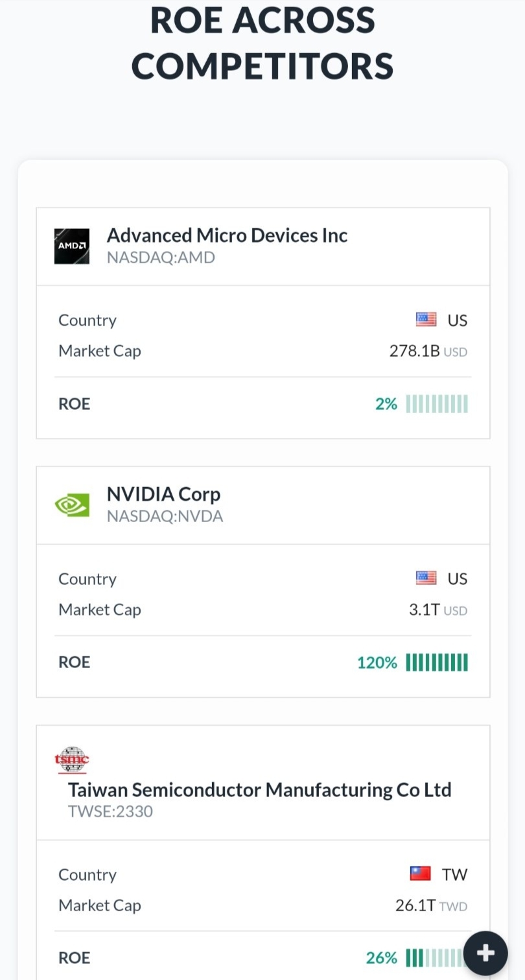Click the TSMC company logo
525x980 pixels.
pyautogui.click(x=72, y=759)
